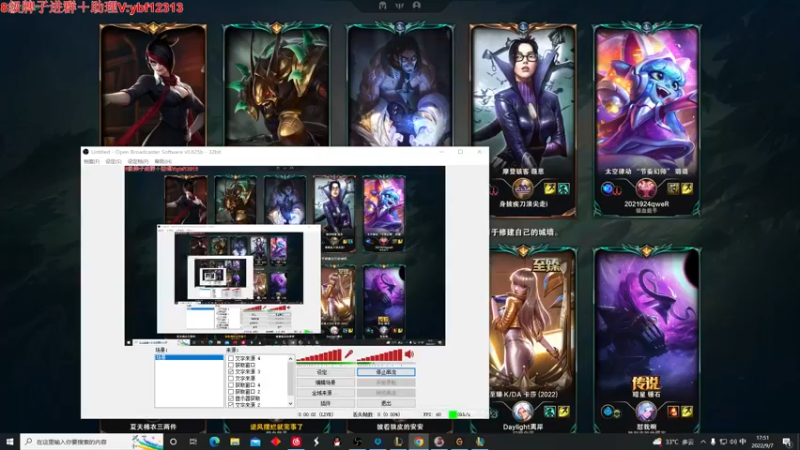Toggle the 文字来源 4 source checkbox
Viewport: 800px width, 450px height.
point(231,359)
